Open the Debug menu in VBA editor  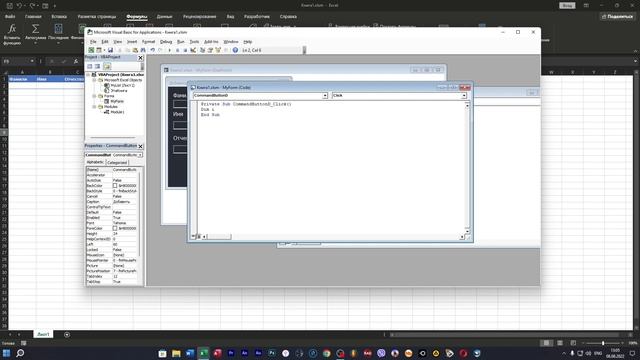click(166, 42)
